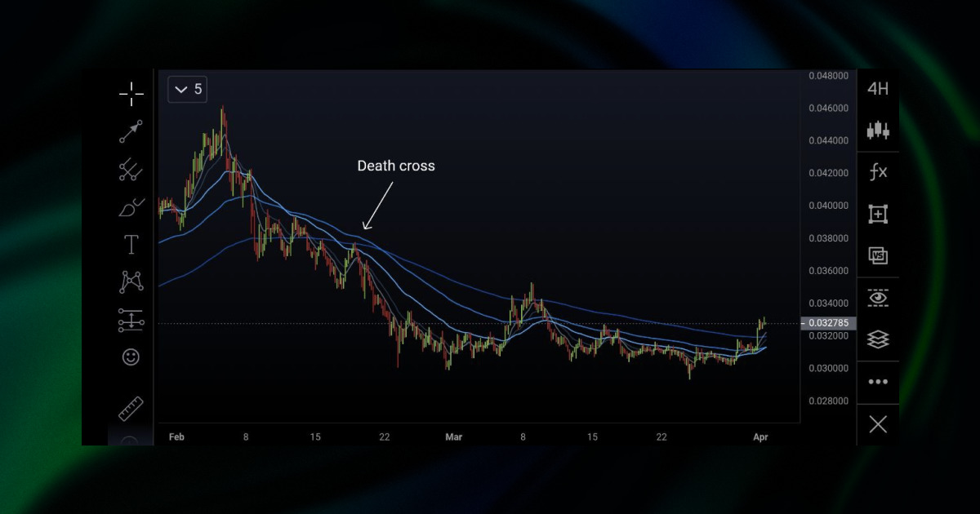Click the current price label 0.032785
The width and height of the screenshot is (980, 514).
tap(828, 322)
